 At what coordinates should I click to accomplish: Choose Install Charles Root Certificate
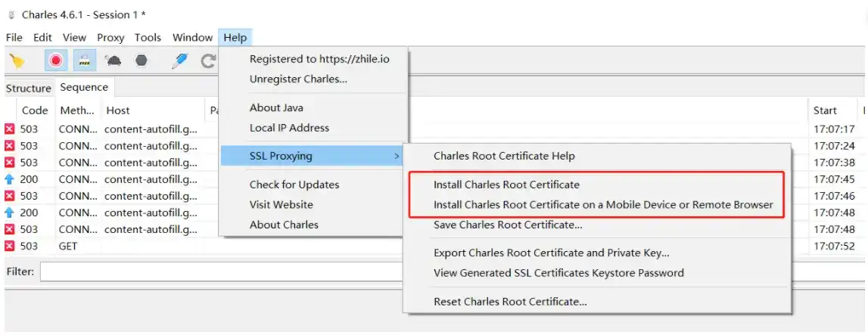(506, 185)
